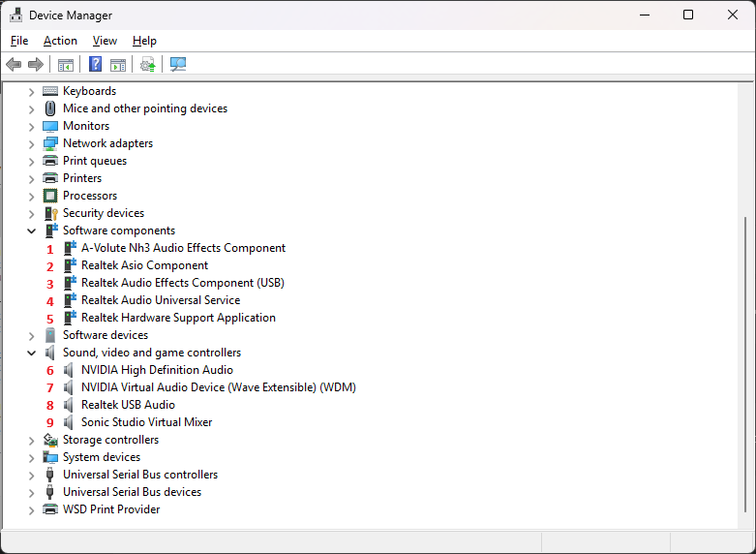Select NVIDIA Virtual Audio Device (Wave Extensible) (WDM)
756x554 pixels.
(219, 387)
